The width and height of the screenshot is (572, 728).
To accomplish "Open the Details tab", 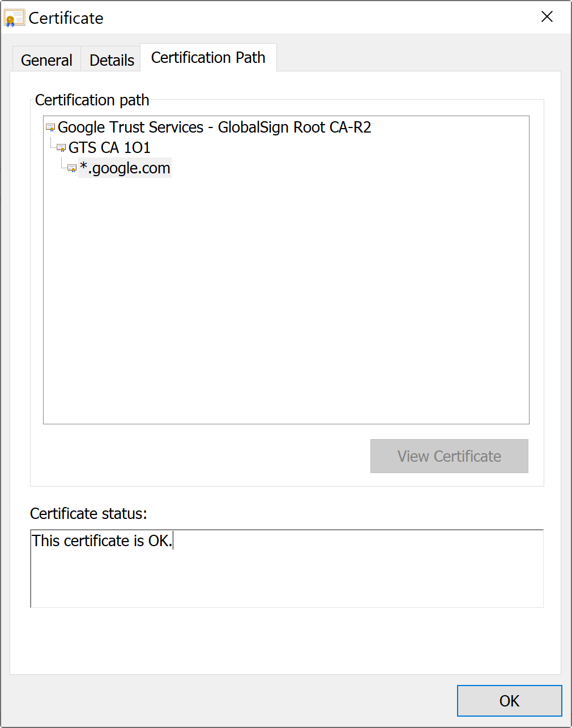I will pyautogui.click(x=112, y=59).
